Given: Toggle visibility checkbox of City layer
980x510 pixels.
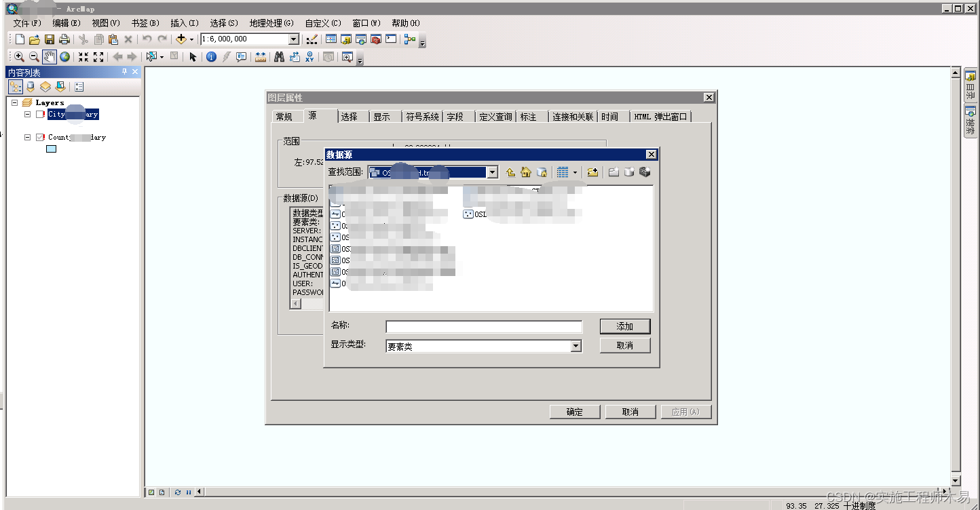Looking at the screenshot, I should click(40, 115).
